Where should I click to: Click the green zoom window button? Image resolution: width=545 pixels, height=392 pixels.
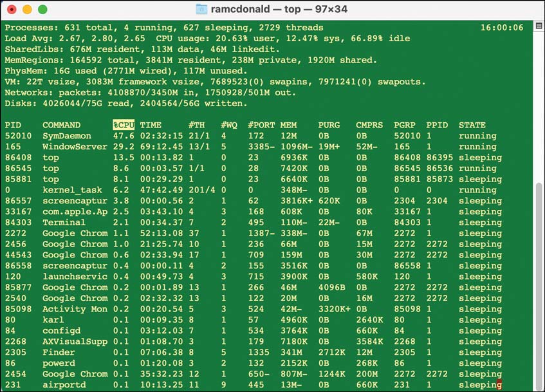point(42,10)
